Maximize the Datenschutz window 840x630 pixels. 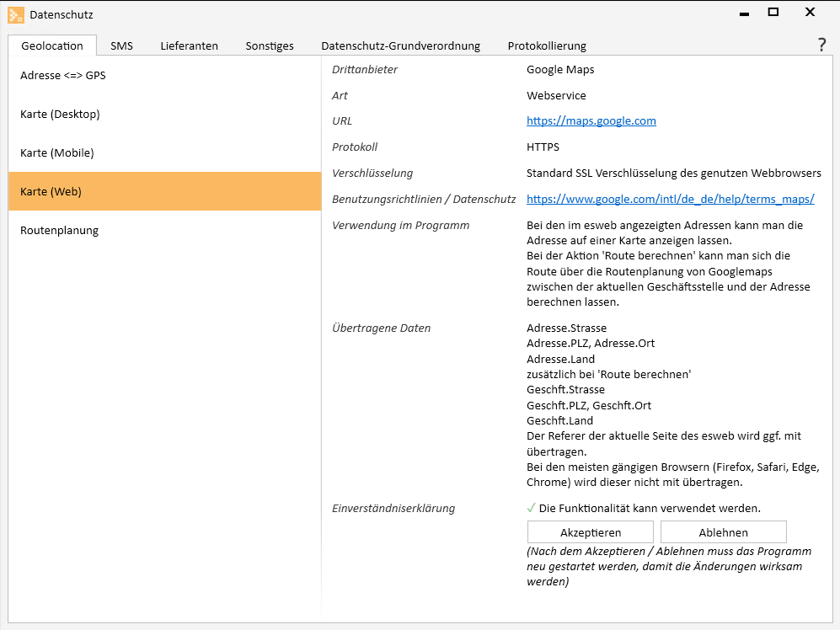pyautogui.click(x=773, y=13)
